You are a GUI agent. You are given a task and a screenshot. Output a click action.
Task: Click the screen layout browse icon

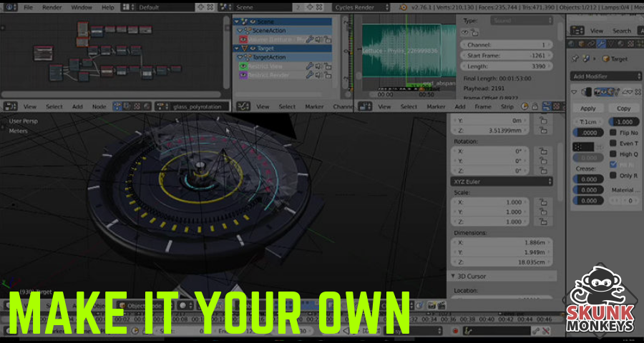click(x=128, y=7)
